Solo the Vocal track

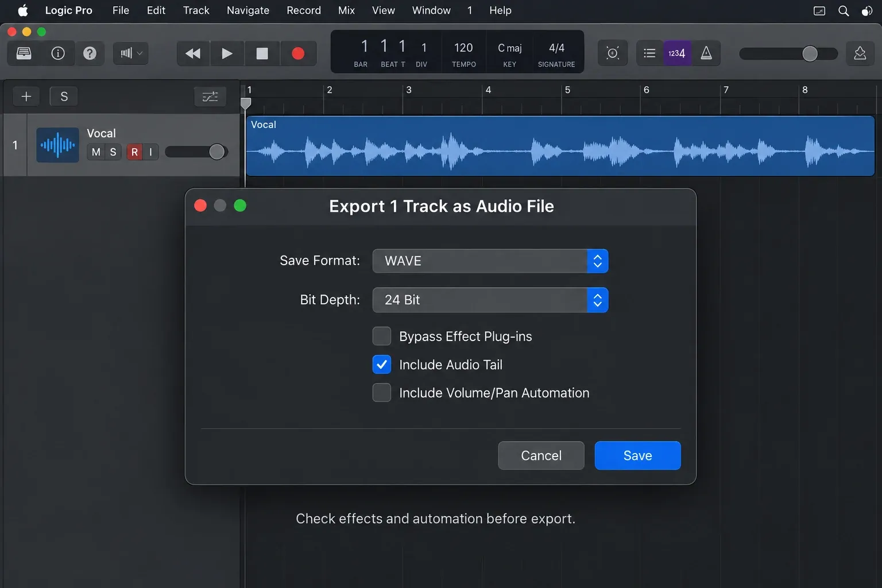tap(113, 152)
